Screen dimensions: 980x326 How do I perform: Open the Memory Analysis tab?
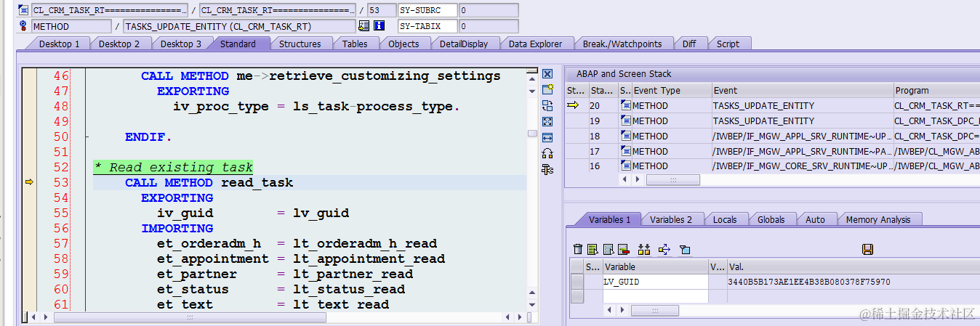(x=878, y=219)
